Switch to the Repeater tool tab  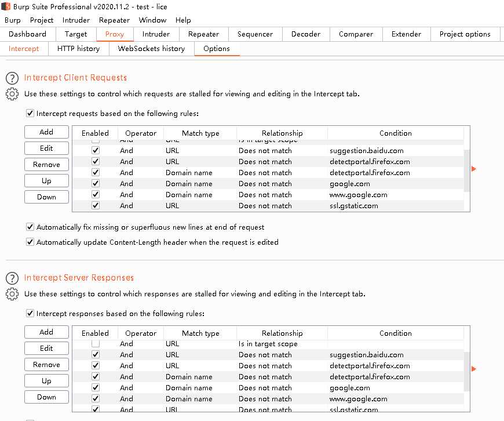203,34
